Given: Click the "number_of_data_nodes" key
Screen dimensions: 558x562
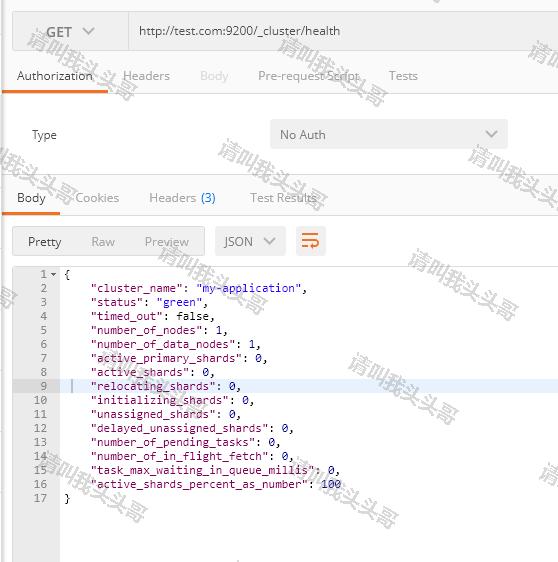Looking at the screenshot, I should tap(163, 344).
